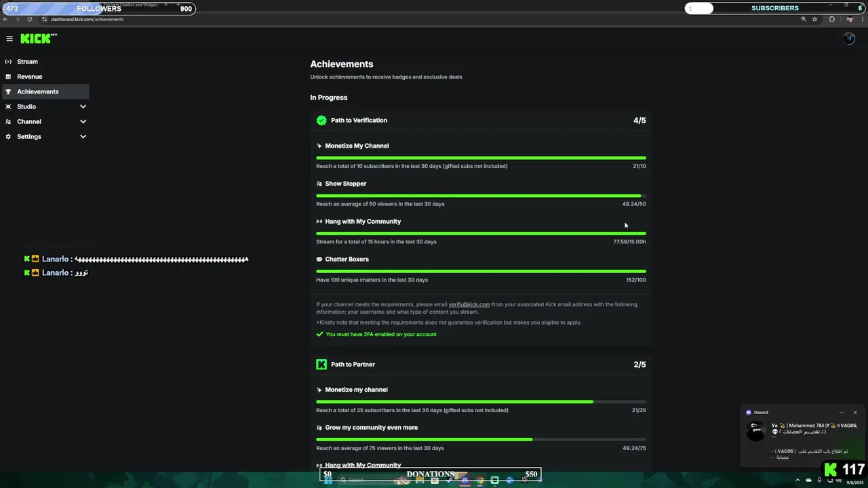Click "You must have 2FA enabled" text

click(x=381, y=334)
